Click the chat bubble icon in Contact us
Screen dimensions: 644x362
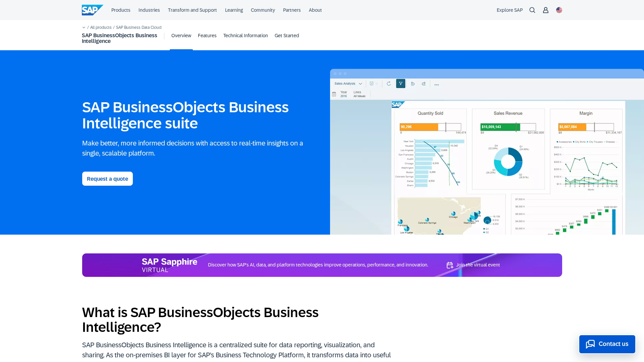pyautogui.click(x=590, y=344)
